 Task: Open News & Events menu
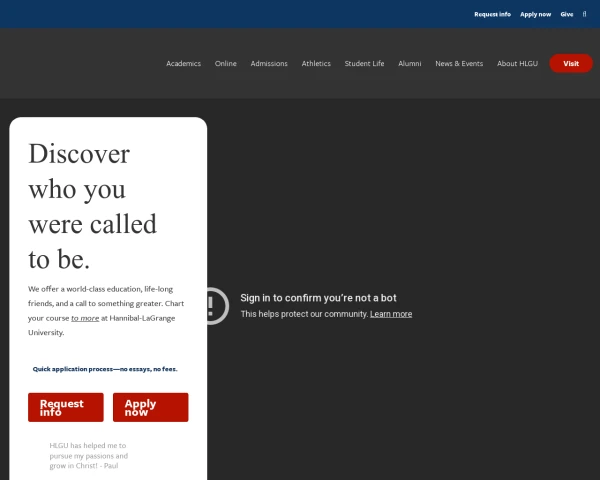click(459, 64)
